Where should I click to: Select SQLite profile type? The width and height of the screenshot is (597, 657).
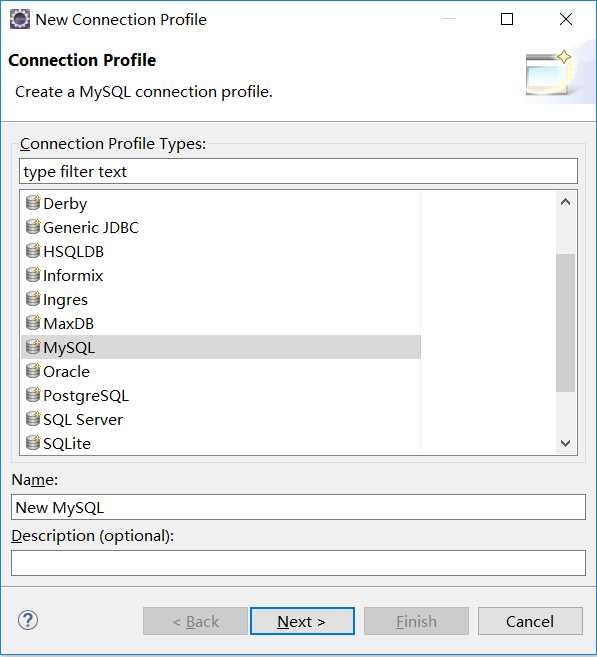67,443
